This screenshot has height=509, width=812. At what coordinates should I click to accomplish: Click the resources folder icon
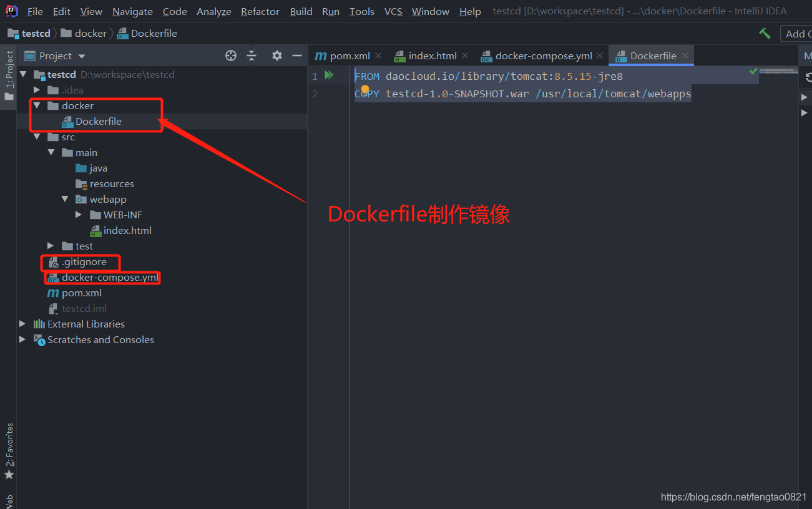81,183
